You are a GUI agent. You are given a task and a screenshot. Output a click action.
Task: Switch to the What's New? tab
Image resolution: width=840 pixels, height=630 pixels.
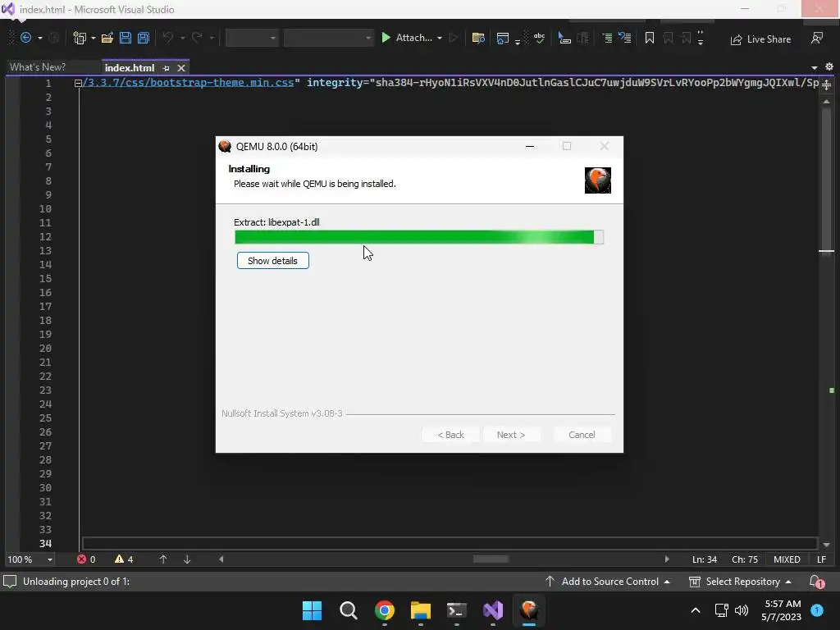(x=38, y=67)
